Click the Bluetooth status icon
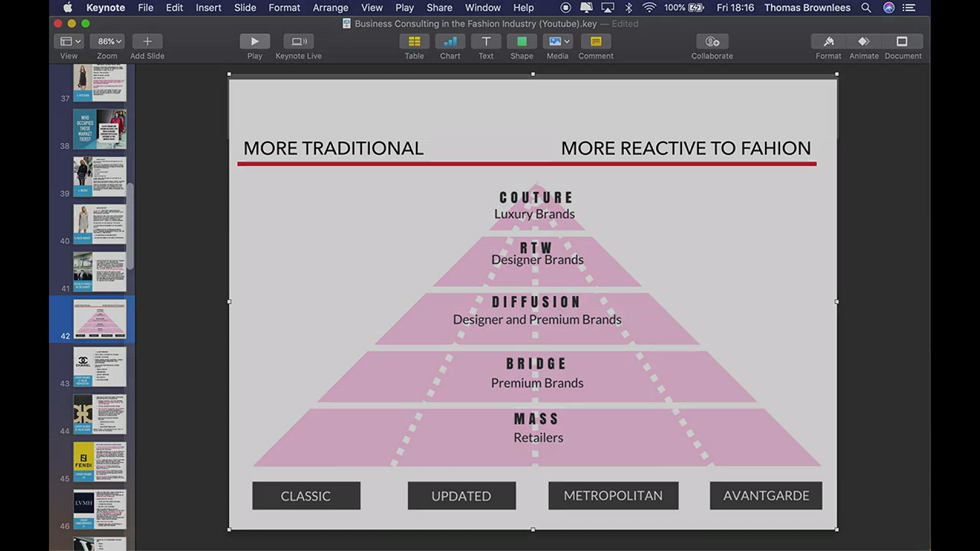Viewport: 980px width, 551px height. coord(628,8)
